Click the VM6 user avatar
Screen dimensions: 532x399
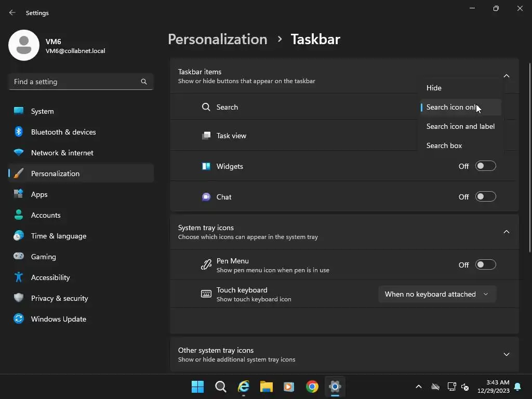tap(24, 45)
